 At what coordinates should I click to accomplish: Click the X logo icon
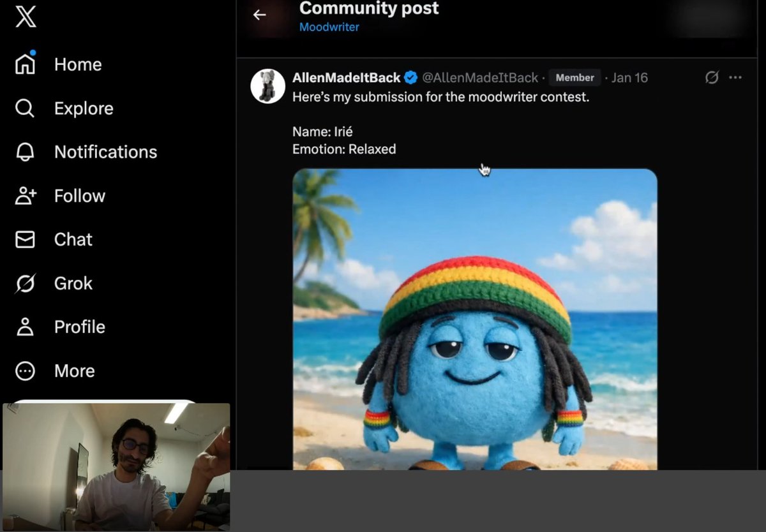point(26,17)
